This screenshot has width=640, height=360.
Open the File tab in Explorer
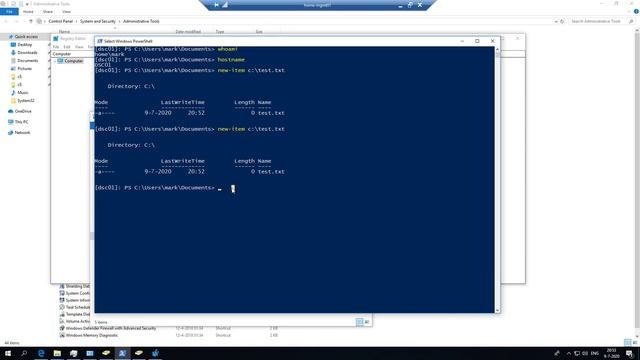click(9, 11)
